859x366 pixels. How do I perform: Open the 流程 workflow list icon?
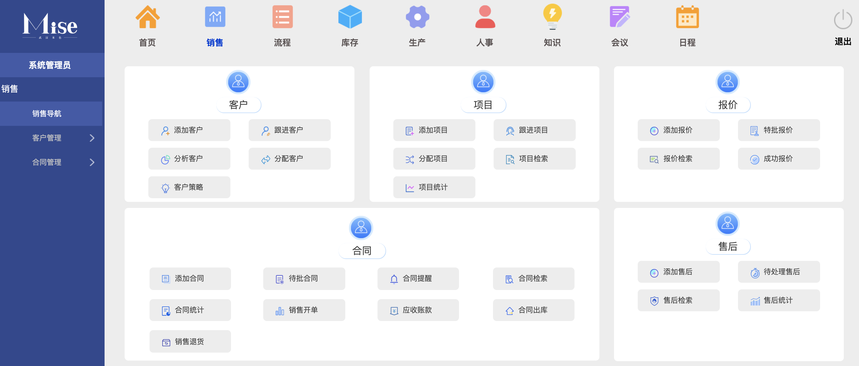(x=282, y=17)
